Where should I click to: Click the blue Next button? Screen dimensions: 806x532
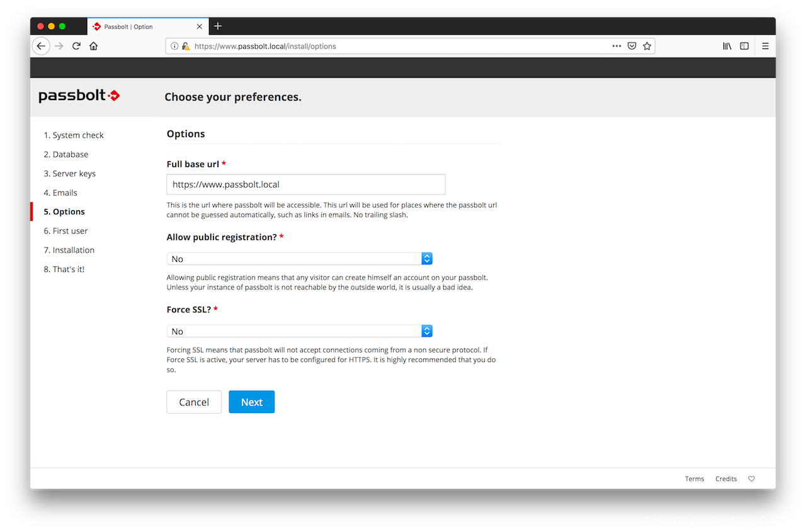pos(252,402)
